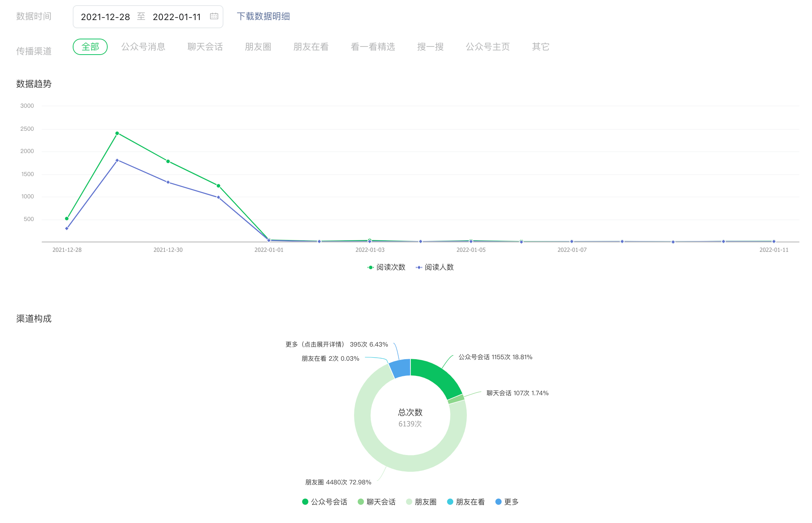The width and height of the screenshot is (812, 523).
Task: Toggle 公众号会话 green legend dot
Action: click(x=305, y=502)
